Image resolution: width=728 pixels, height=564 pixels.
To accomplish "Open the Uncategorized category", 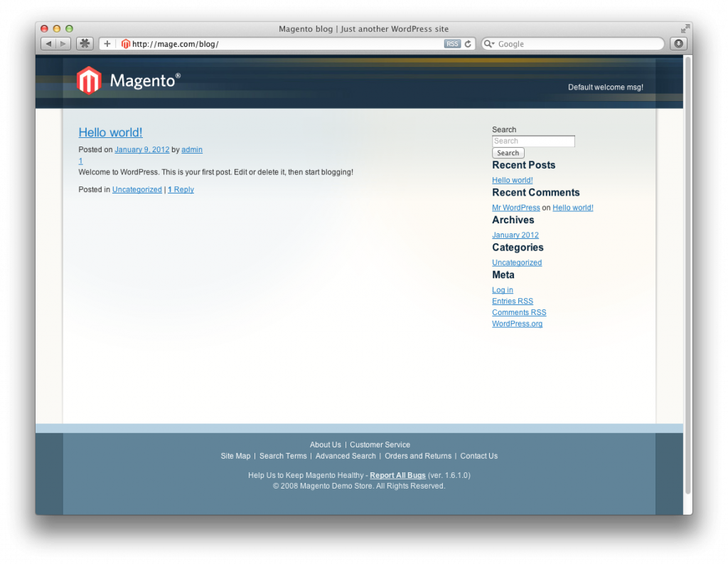I will click(517, 262).
